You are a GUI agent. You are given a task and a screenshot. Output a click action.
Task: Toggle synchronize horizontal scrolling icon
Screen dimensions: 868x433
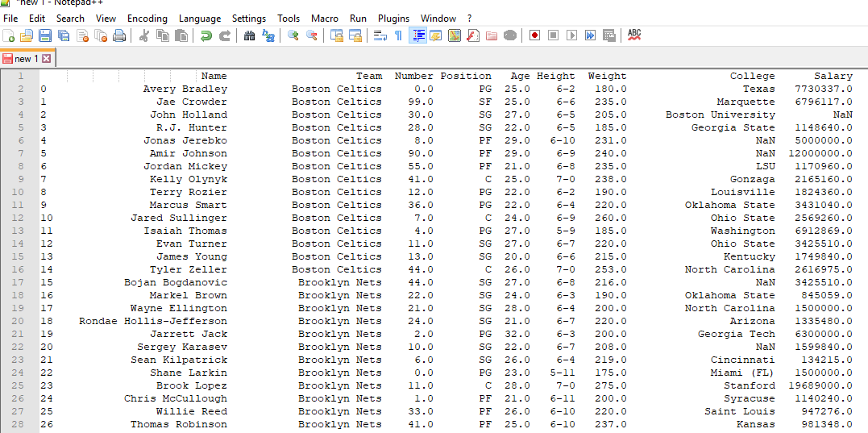tap(355, 36)
